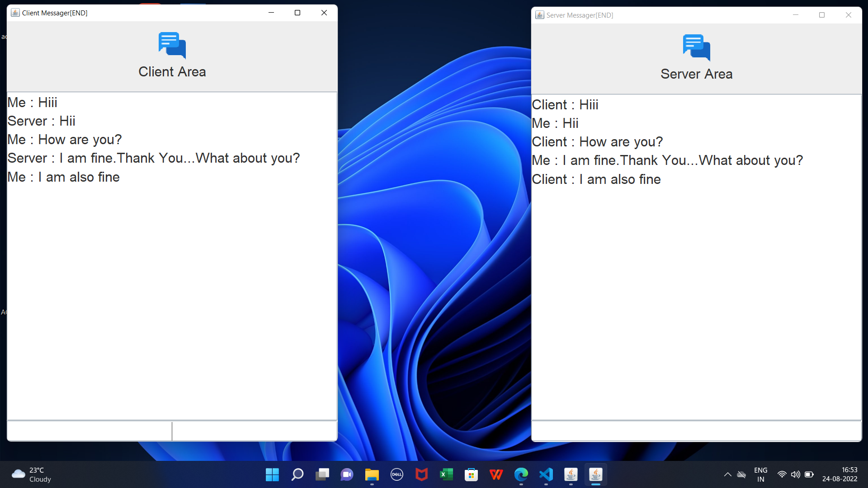The height and width of the screenshot is (488, 868).
Task: Switch to the active Java app on the taskbar
Action: coord(596,474)
